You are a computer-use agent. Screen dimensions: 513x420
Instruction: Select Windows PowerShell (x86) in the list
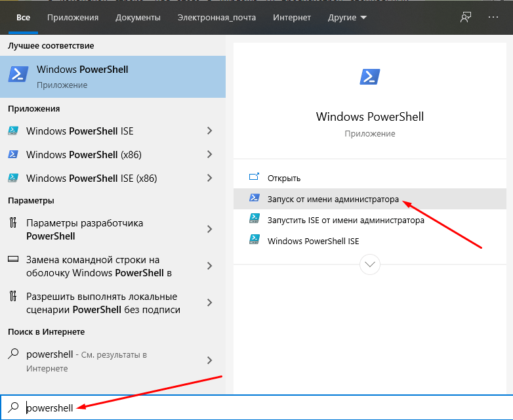[113, 154]
